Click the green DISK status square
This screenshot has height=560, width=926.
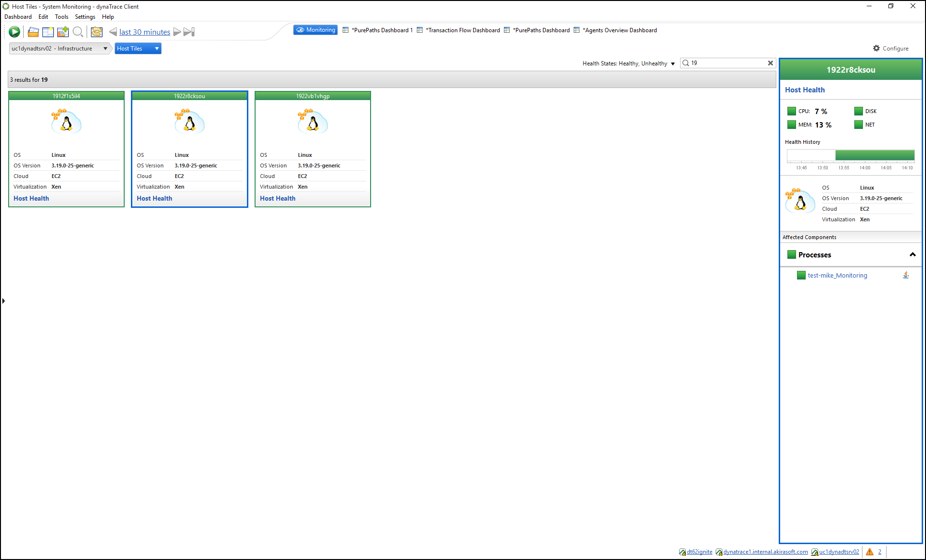(x=859, y=111)
